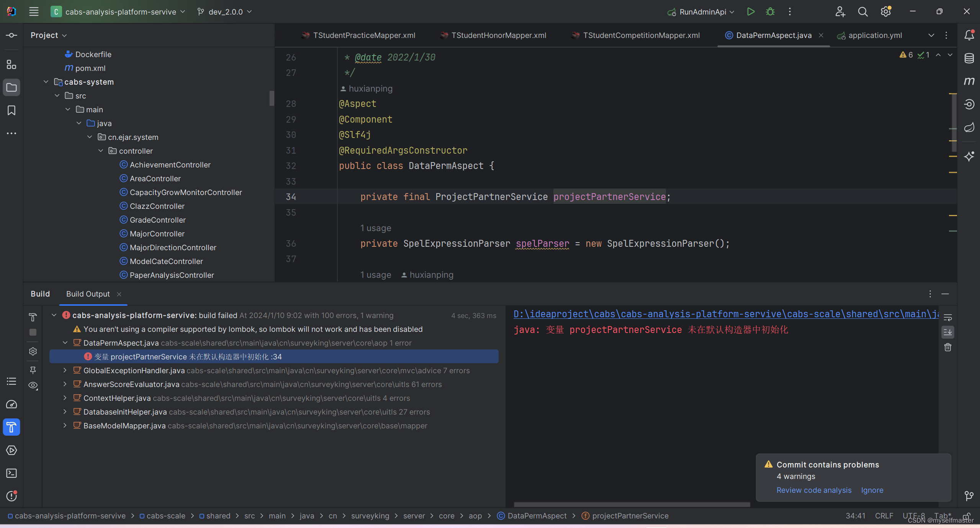The height and width of the screenshot is (528, 980).
Task: Expand GlobalExceptionHandler.java errors
Action: (65, 371)
